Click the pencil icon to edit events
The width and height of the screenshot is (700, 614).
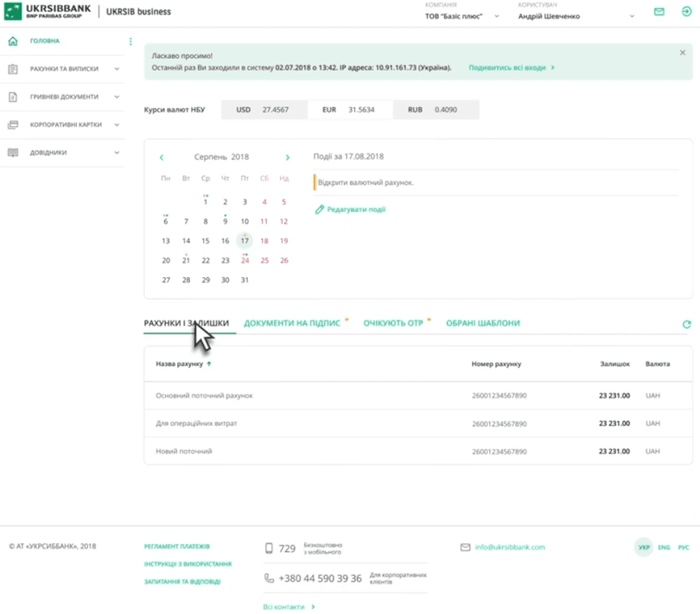(x=319, y=210)
